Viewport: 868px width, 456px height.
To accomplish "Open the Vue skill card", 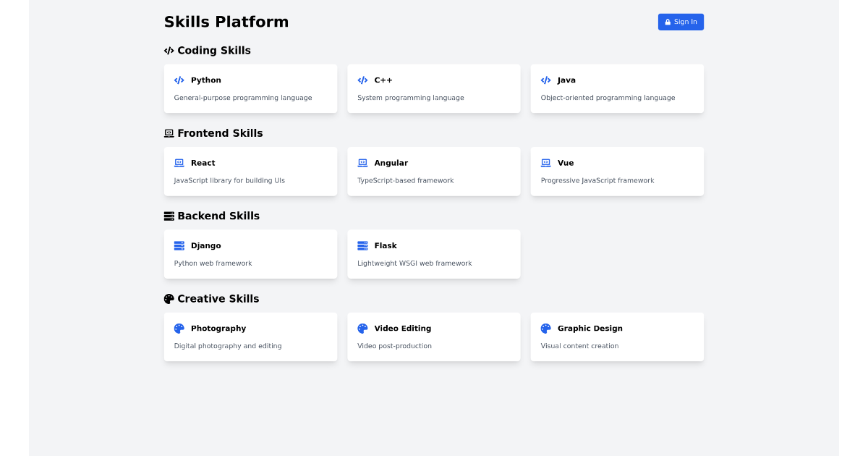I will pos(617,172).
